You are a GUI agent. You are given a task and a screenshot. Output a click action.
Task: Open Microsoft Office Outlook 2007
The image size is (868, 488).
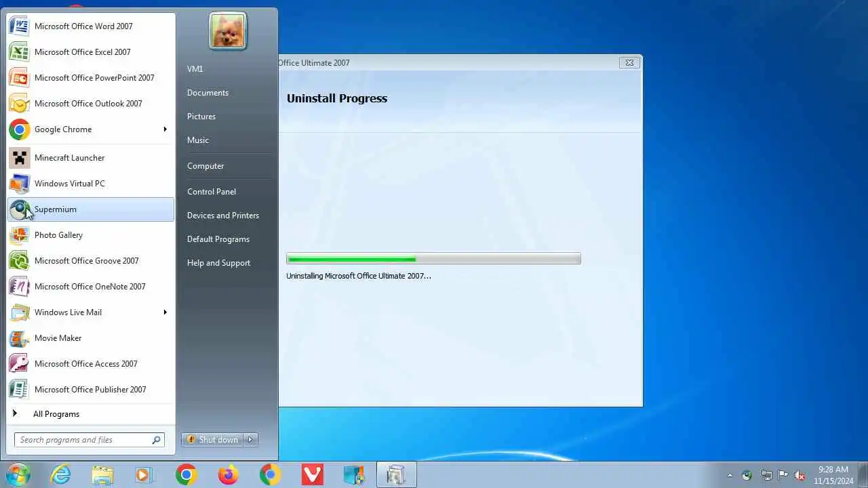[90, 104]
